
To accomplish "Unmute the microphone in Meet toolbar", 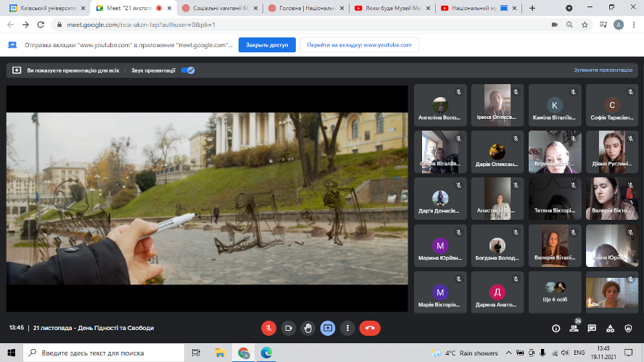I will click(x=268, y=328).
